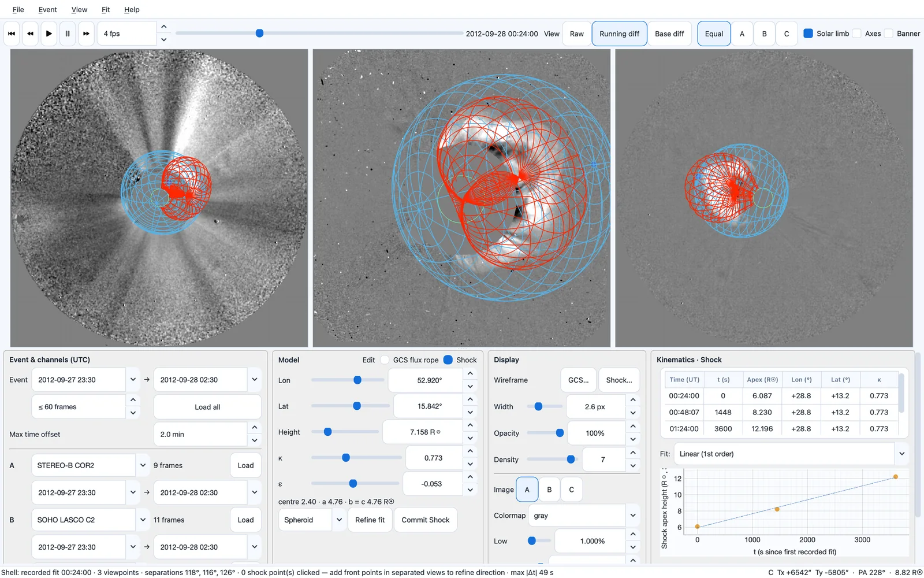Open Shock wireframe settings
This screenshot has height=578, width=924.
pyautogui.click(x=619, y=380)
